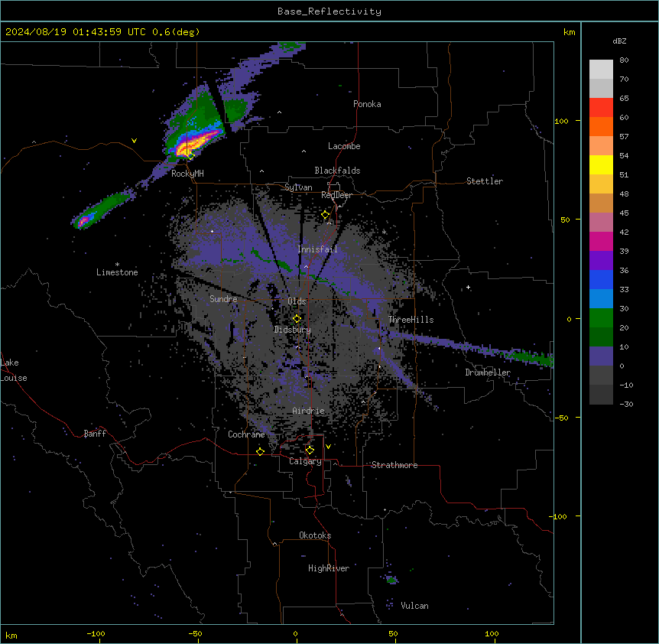The width and height of the screenshot is (659, 644).
Task: Click the RockyMH label
Action: pos(187,174)
